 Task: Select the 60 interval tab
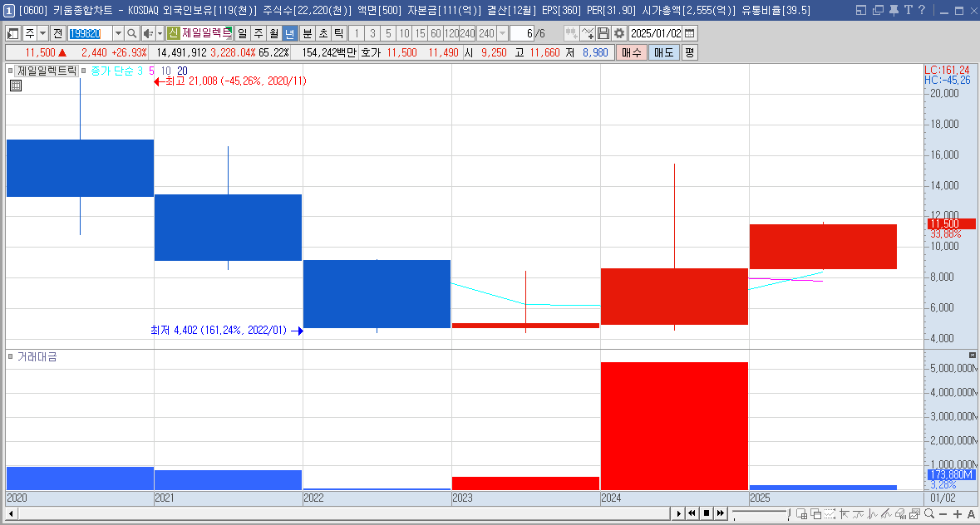point(436,34)
